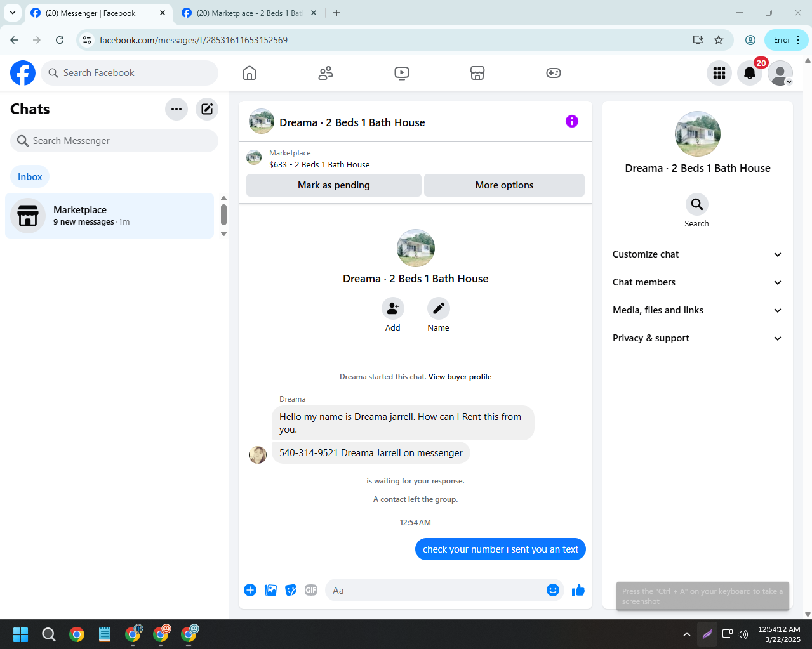Reload the page in the browser
The height and width of the screenshot is (649, 812).
coord(60,40)
